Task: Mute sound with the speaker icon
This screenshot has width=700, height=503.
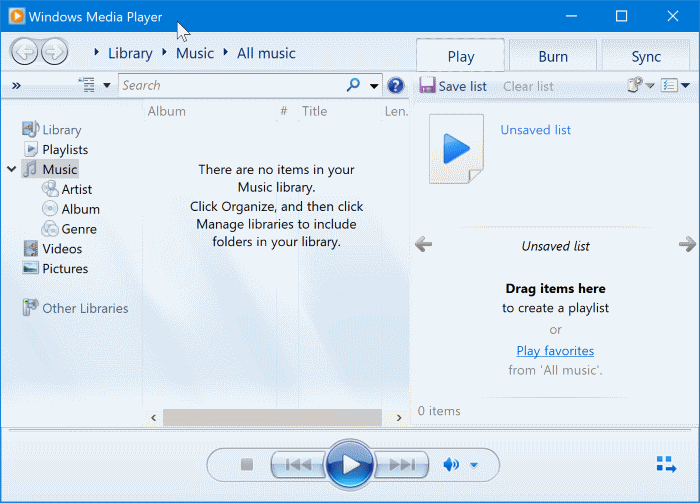Action: click(451, 465)
